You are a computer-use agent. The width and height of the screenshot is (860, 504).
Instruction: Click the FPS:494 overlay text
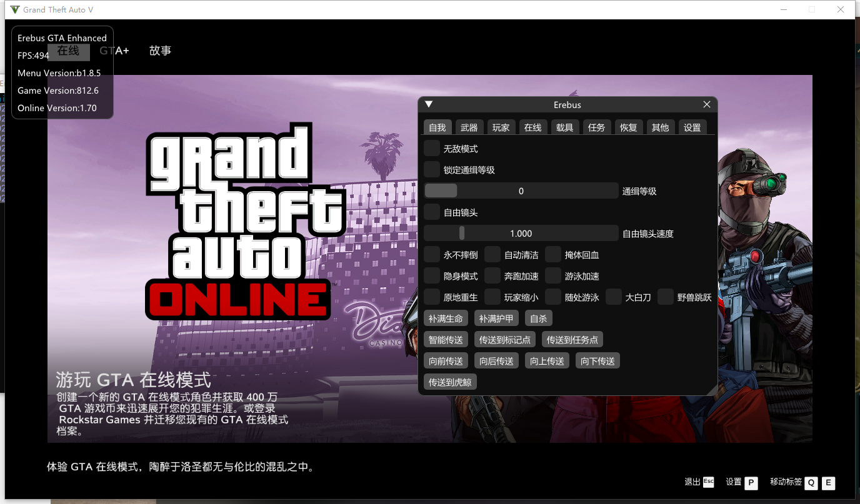[33, 56]
